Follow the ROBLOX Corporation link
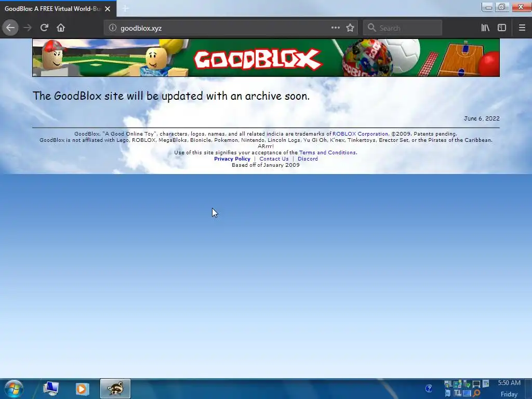The height and width of the screenshot is (399, 532). [360, 134]
